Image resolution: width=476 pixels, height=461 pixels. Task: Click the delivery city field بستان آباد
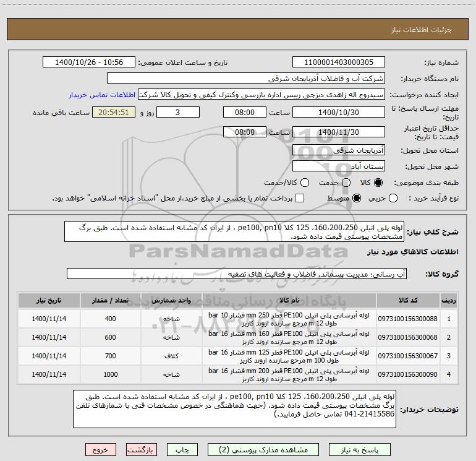click(339, 166)
